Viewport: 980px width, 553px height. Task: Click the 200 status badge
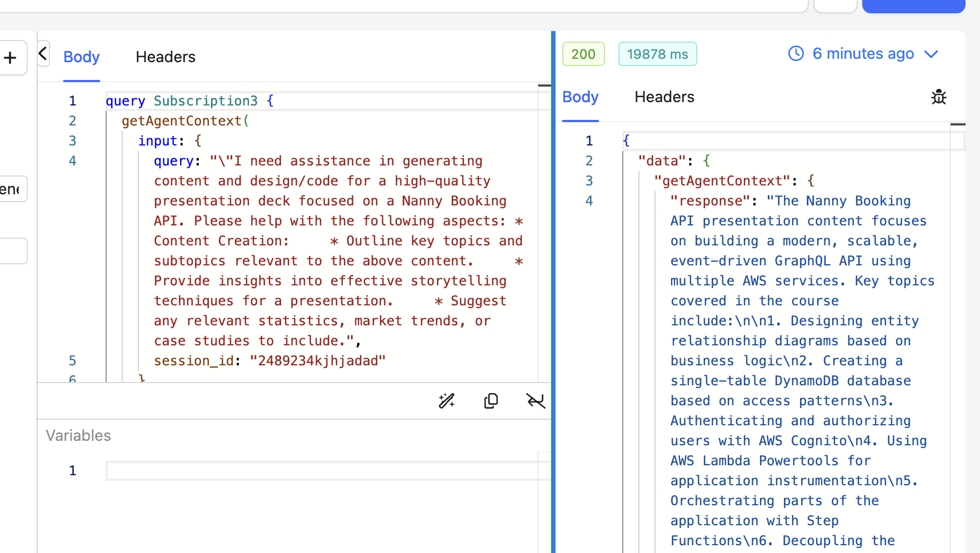[x=583, y=54]
